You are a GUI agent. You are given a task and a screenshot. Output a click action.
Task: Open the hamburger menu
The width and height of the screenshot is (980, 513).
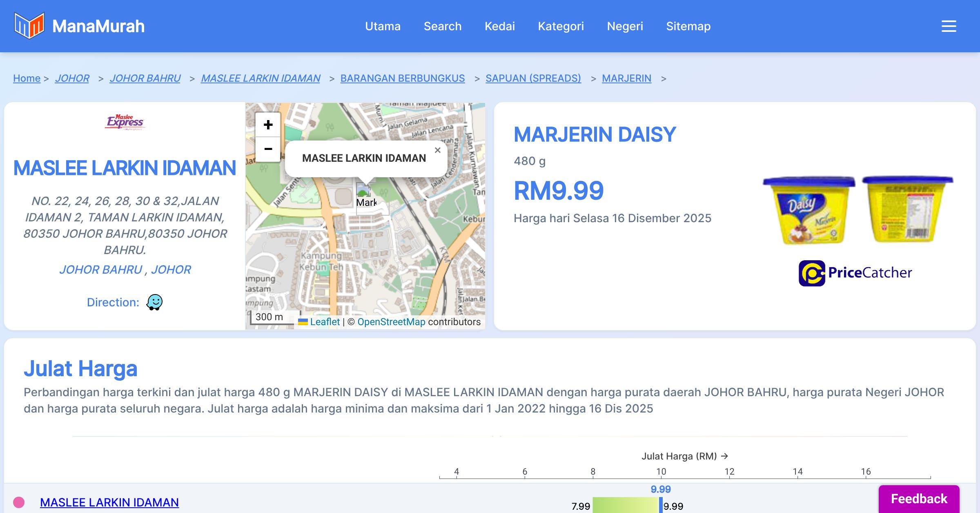pos(949,26)
